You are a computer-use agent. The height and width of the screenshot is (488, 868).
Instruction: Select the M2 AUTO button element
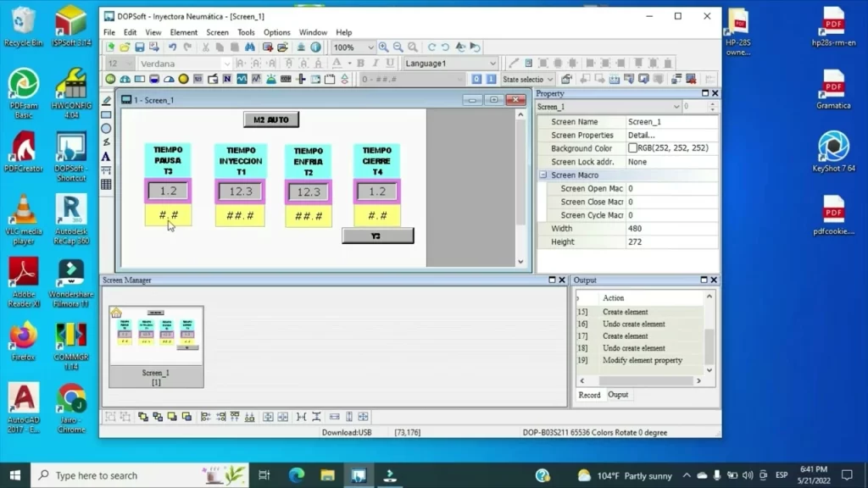tap(271, 119)
